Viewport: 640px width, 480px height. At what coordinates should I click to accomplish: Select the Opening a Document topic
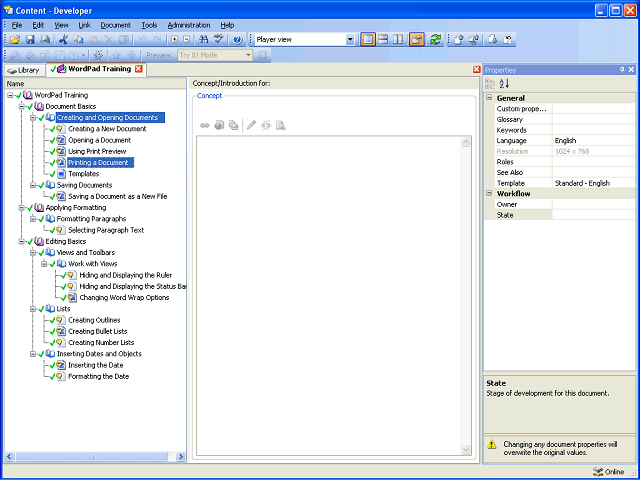click(x=100, y=140)
